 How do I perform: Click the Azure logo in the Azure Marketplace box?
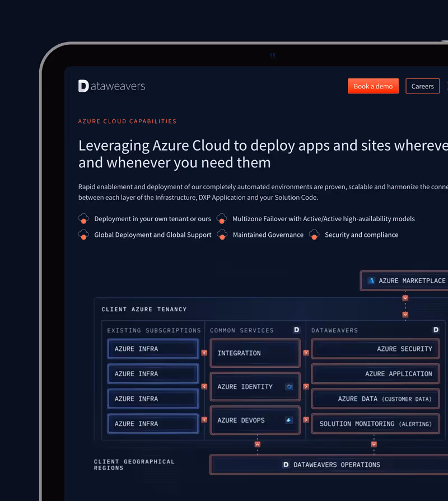(x=371, y=280)
